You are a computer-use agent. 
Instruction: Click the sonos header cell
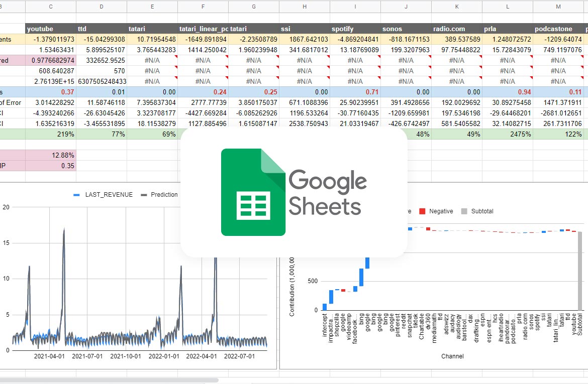(406, 29)
